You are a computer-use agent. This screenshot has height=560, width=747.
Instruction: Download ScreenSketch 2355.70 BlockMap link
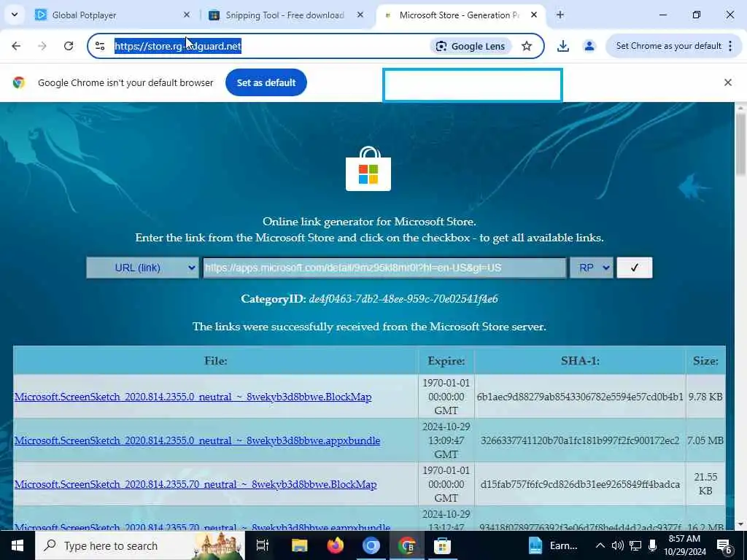(x=196, y=484)
